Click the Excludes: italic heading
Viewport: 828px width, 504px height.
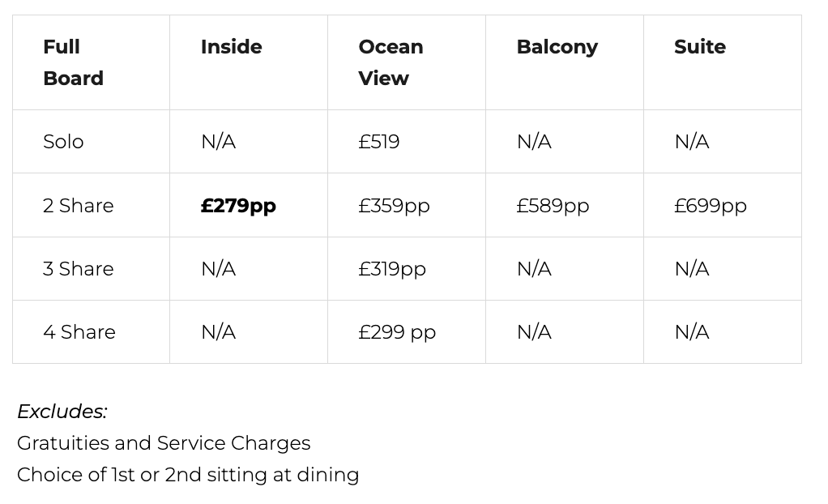coord(62,411)
